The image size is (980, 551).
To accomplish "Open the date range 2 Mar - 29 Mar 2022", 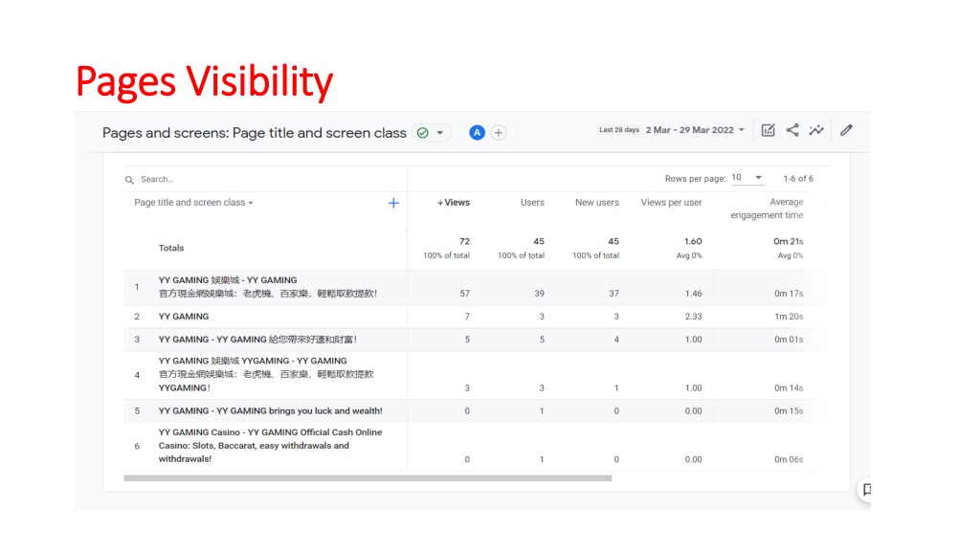I will tap(695, 130).
